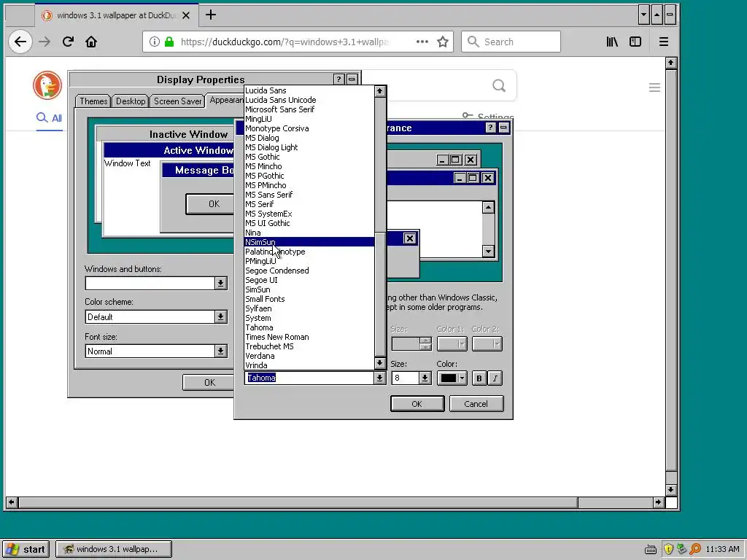747x560 pixels.
Task: Open the DuckDuckGo side menu icon
Action: click(654, 87)
